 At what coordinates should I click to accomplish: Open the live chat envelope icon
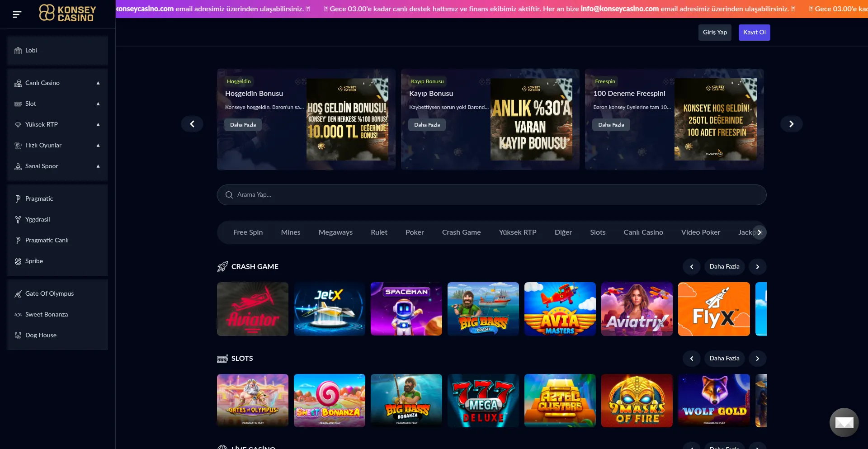pyautogui.click(x=844, y=422)
